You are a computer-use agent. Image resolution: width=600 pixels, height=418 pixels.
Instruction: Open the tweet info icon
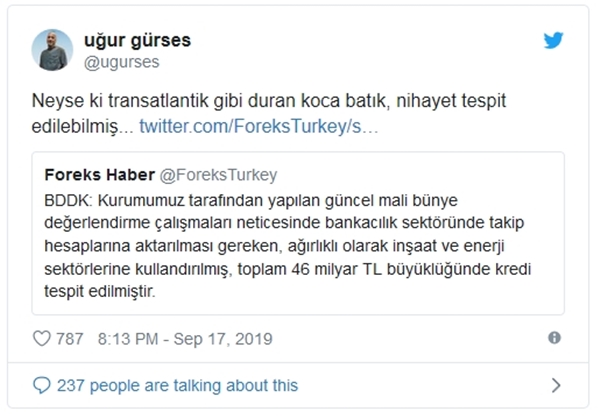tap(554, 339)
